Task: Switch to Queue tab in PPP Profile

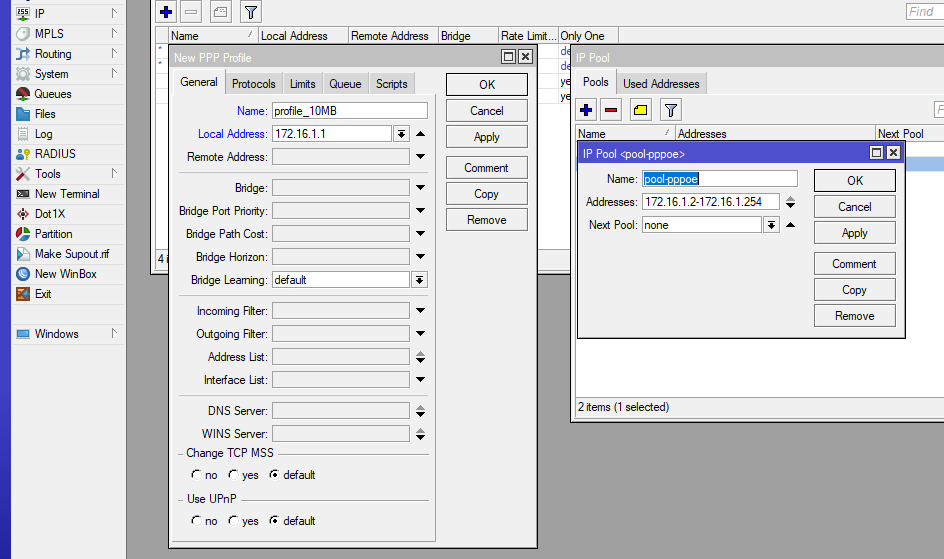Action: click(345, 84)
